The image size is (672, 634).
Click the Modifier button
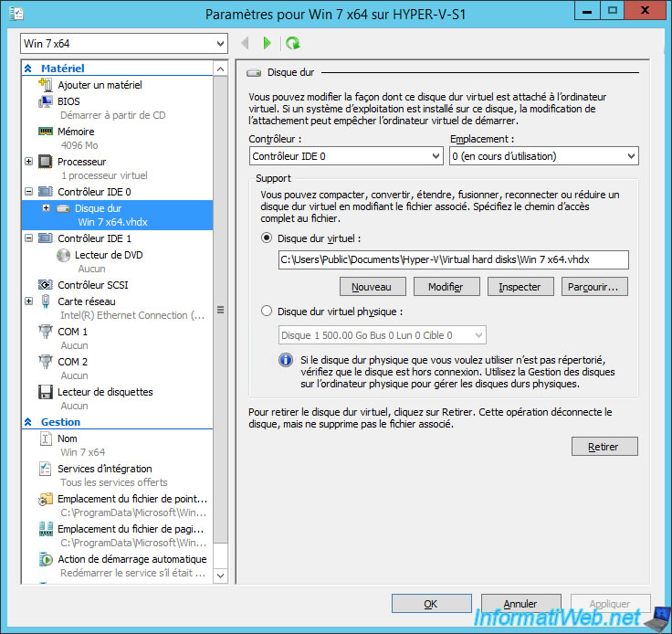446,286
